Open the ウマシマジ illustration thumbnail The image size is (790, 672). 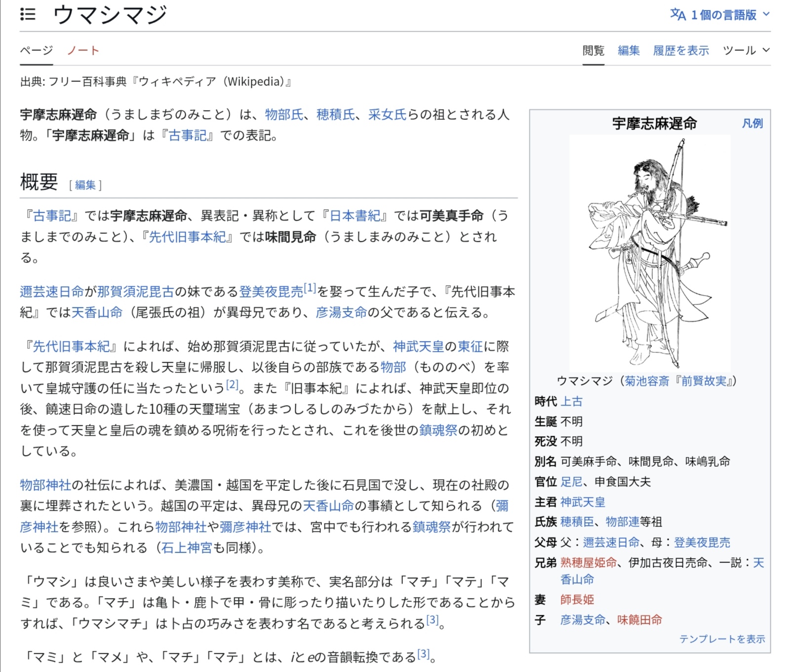[649, 253]
